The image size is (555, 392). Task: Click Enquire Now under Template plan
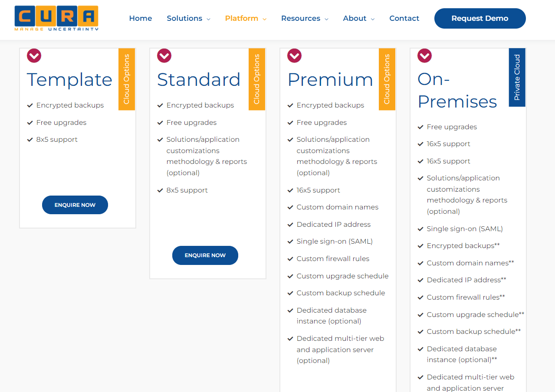(75, 205)
